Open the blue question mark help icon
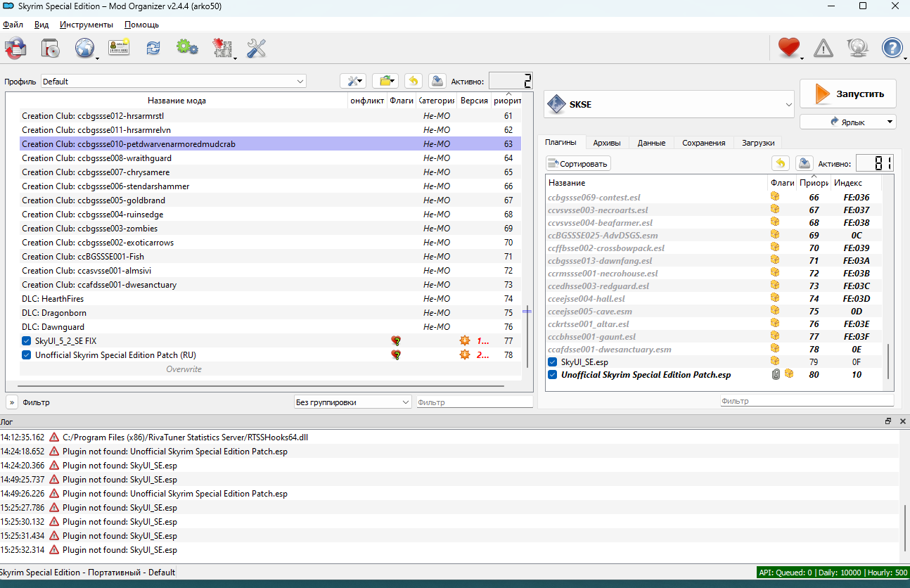The width and height of the screenshot is (910, 588). point(892,48)
